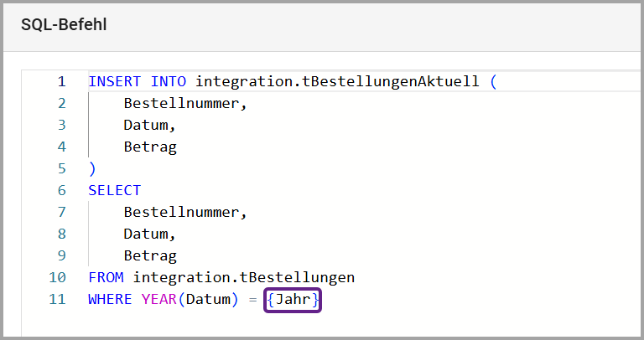Click the opening parenthesis ending line 1
Viewport: 644px width, 340px height.
(493, 82)
